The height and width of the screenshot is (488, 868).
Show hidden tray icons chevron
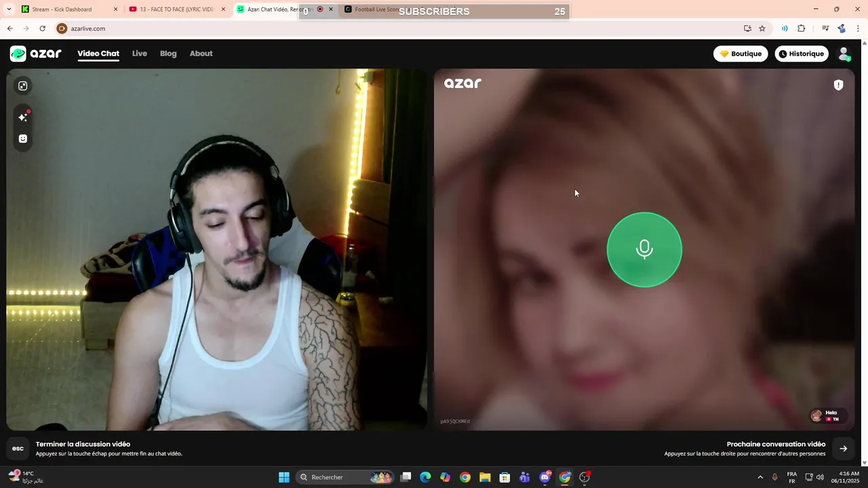tap(760, 477)
